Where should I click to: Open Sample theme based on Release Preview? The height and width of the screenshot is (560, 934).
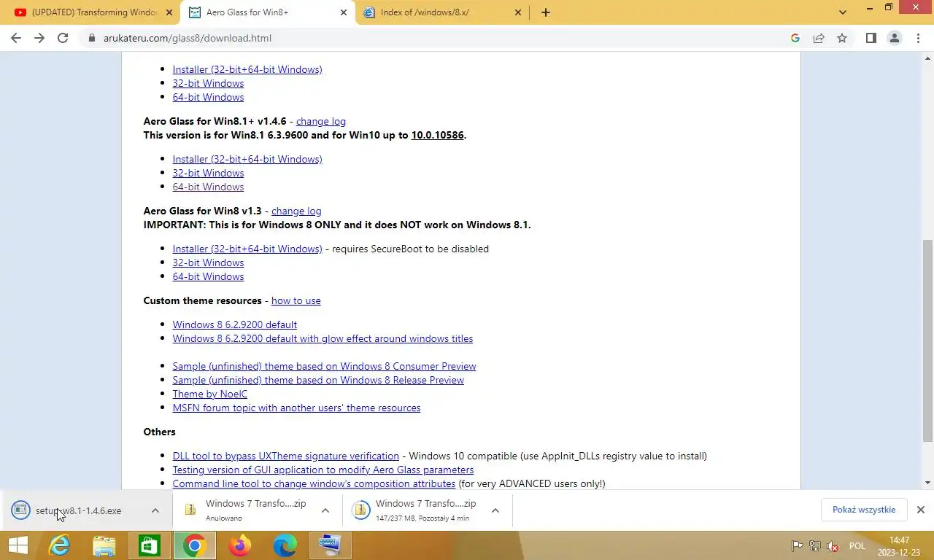[318, 380]
